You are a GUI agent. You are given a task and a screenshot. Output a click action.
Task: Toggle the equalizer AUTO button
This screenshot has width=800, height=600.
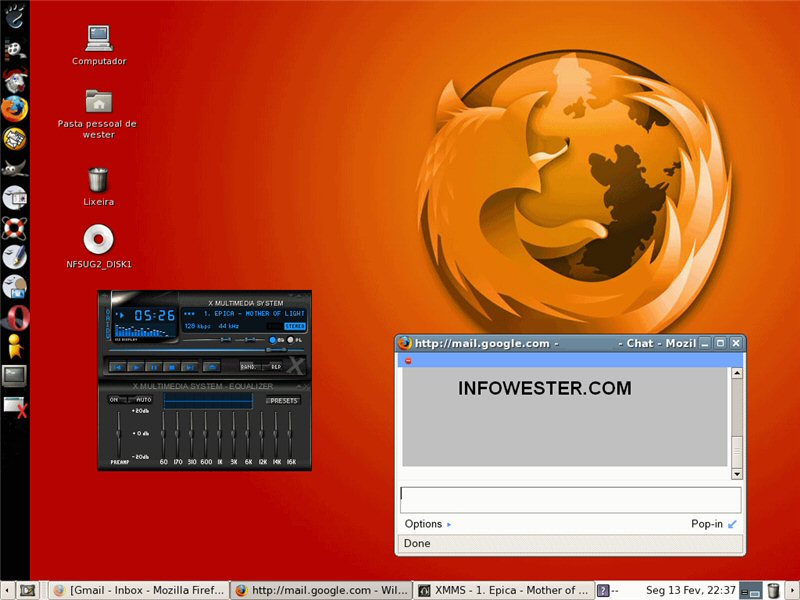pyautogui.click(x=143, y=400)
